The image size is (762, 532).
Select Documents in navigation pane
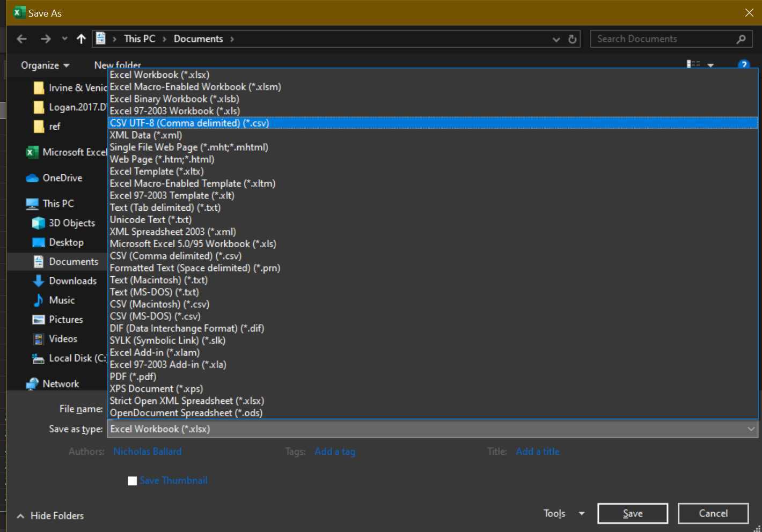pos(65,262)
